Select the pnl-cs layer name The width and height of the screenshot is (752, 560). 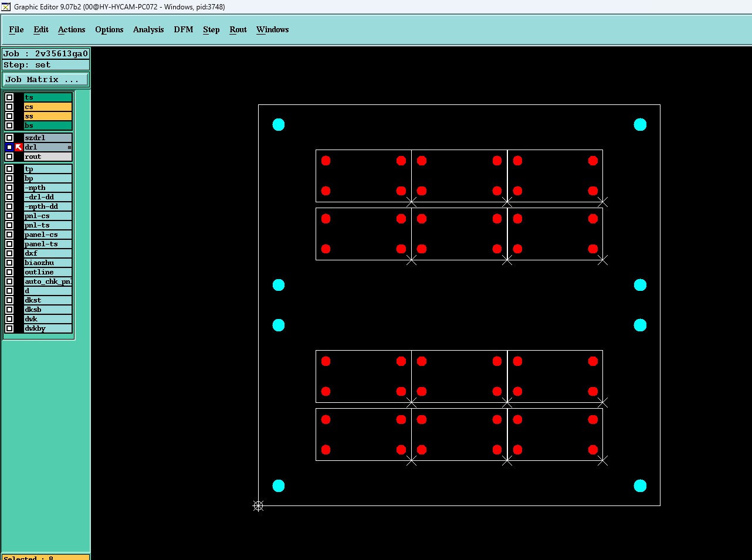tap(48, 216)
